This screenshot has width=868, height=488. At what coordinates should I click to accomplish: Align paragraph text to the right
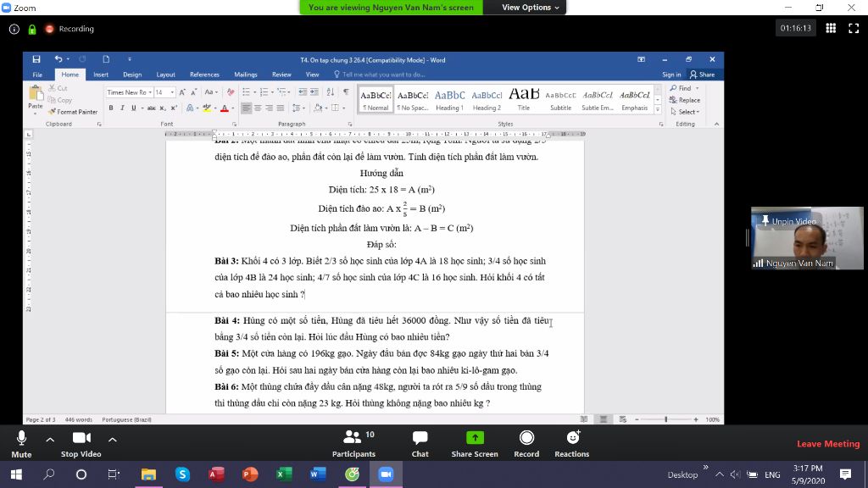269,108
